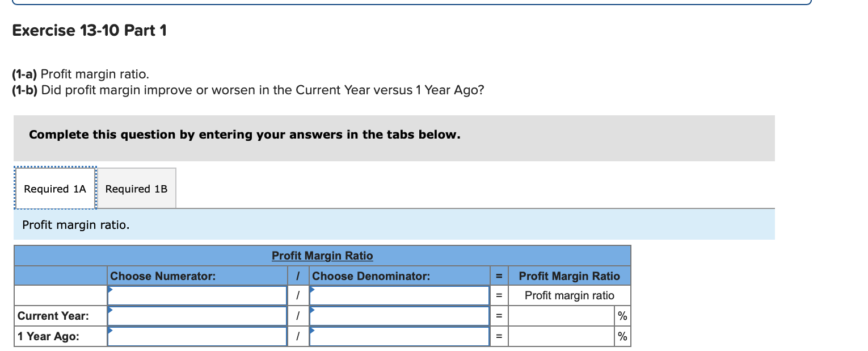Click the triangle marker in 1 Year Ago denominator cell
This screenshot has width=868, height=351.
click(x=311, y=332)
